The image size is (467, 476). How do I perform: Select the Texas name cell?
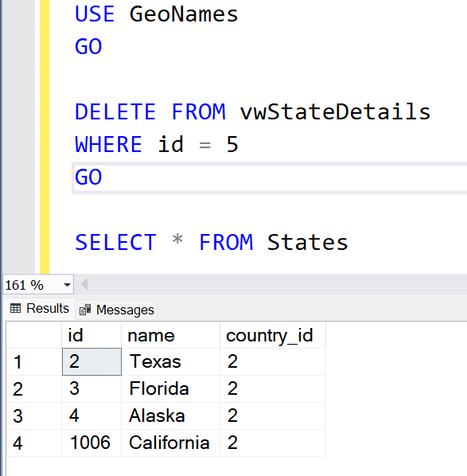click(x=170, y=362)
